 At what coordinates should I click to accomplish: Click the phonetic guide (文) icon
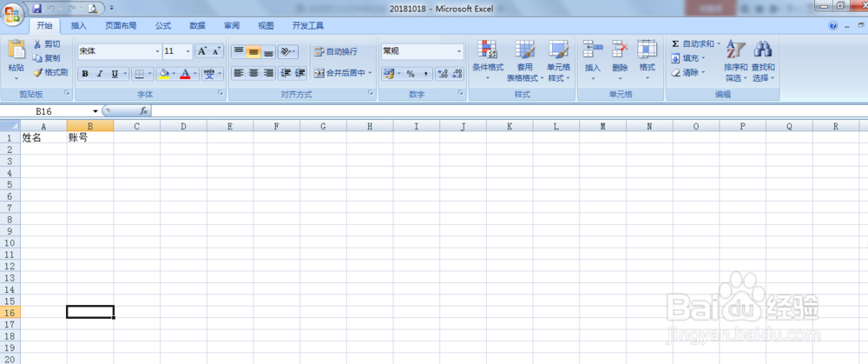pos(209,74)
